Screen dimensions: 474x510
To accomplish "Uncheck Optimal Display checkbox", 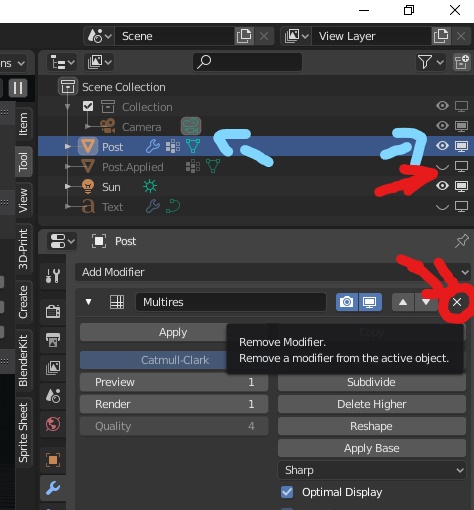I will pos(287,492).
